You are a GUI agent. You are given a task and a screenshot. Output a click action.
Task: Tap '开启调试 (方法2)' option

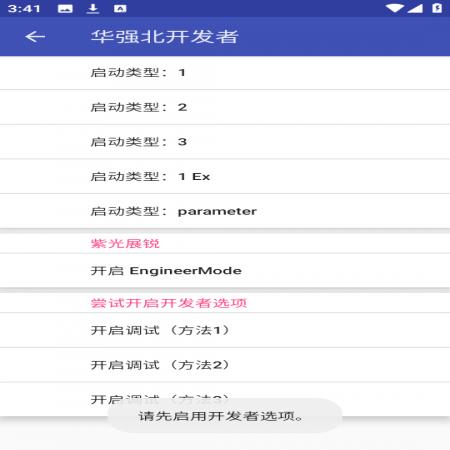click(225, 365)
